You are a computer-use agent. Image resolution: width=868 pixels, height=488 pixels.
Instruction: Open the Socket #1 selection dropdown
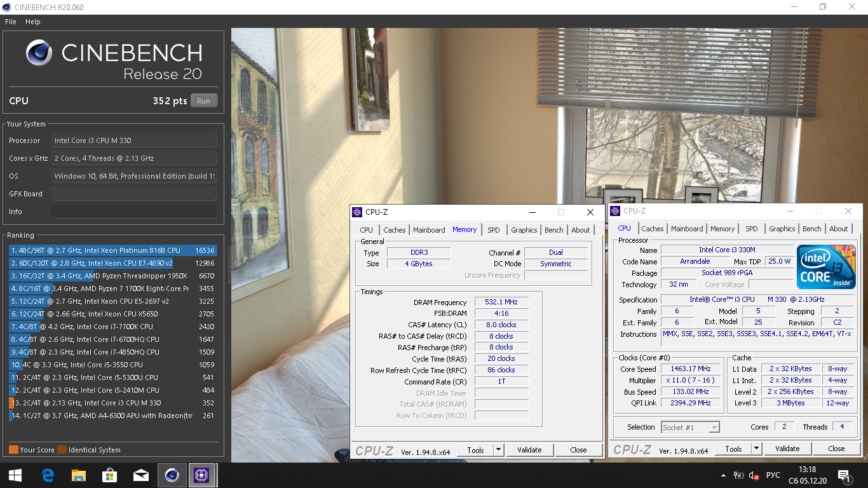[691, 428]
